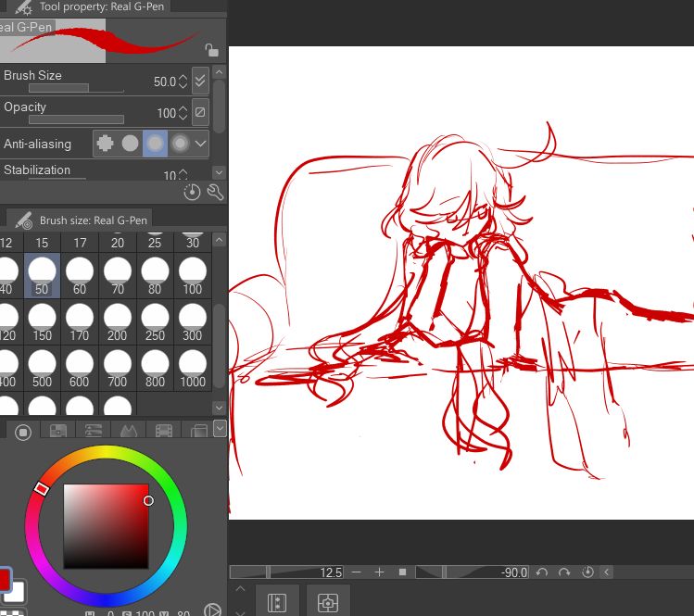The height and width of the screenshot is (616, 694).
Task: Choose brush size preset 60
Action: point(80,276)
